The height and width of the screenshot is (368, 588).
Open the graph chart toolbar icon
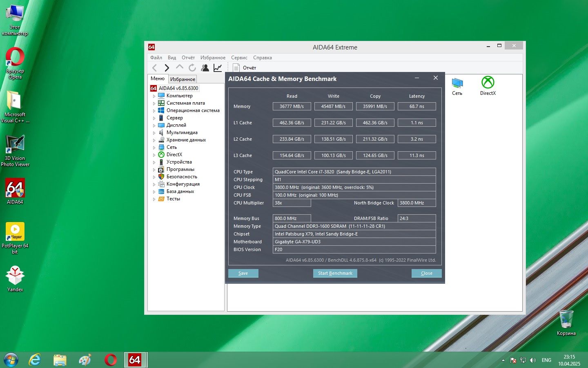click(x=218, y=68)
